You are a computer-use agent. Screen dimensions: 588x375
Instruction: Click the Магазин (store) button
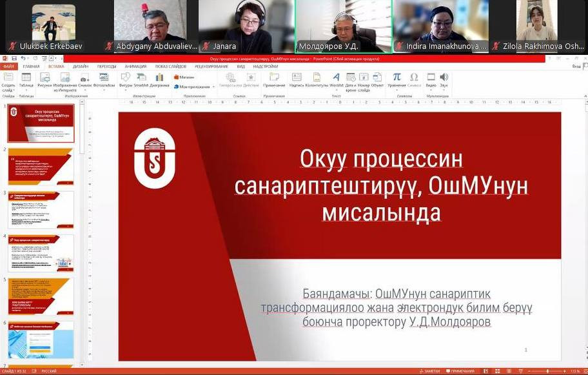coord(184,77)
